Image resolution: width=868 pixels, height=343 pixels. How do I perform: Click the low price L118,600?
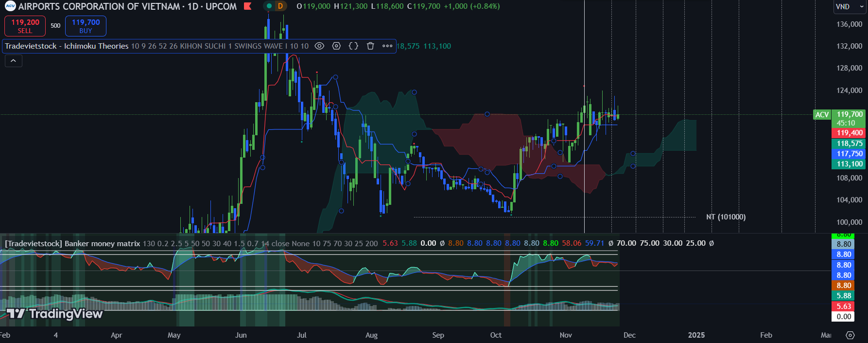tap(387, 6)
